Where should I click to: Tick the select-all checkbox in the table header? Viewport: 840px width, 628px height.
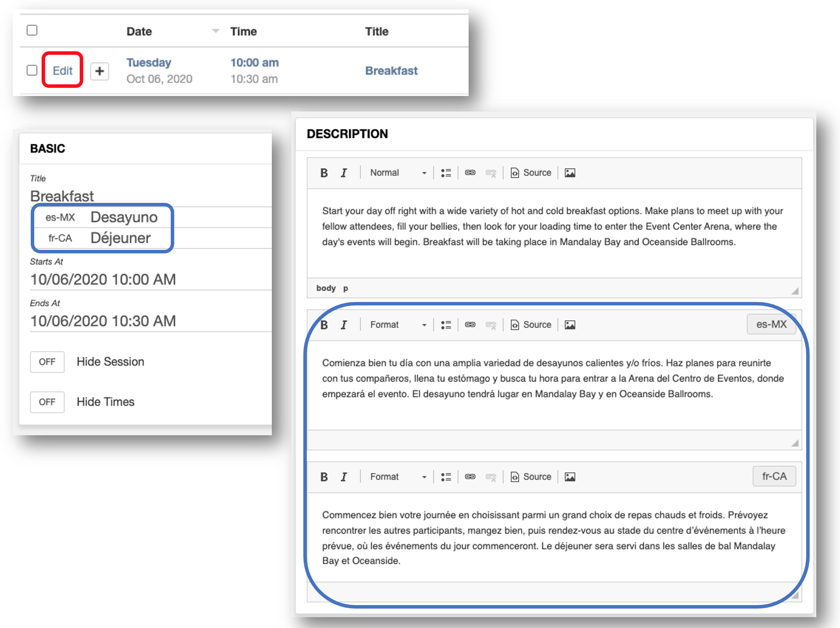(x=32, y=30)
